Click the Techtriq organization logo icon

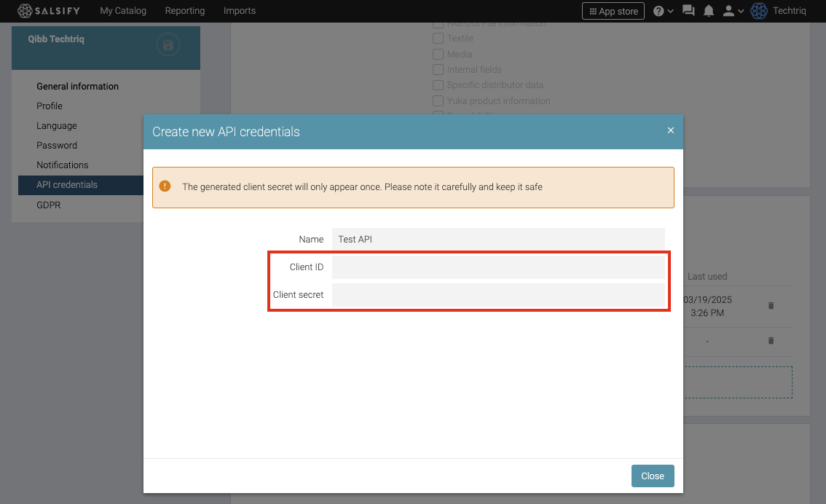(759, 11)
